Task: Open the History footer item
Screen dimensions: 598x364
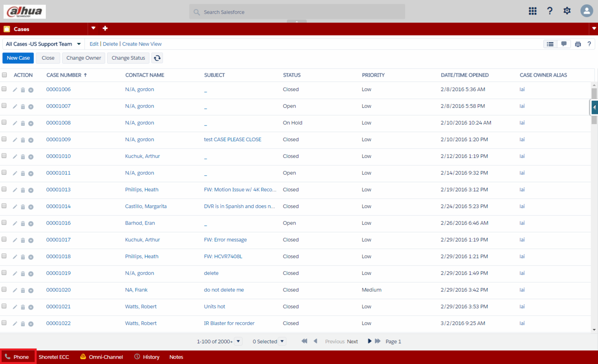Action: pyautogui.click(x=147, y=357)
